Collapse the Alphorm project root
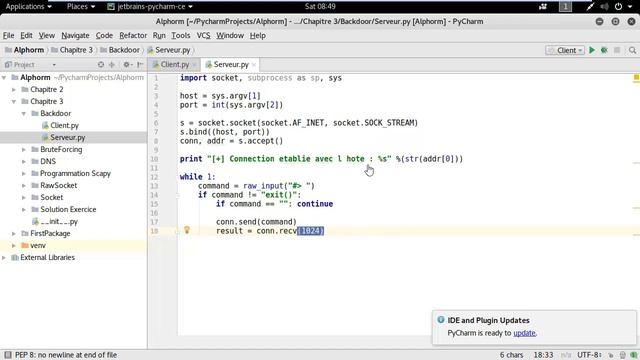 4,78
